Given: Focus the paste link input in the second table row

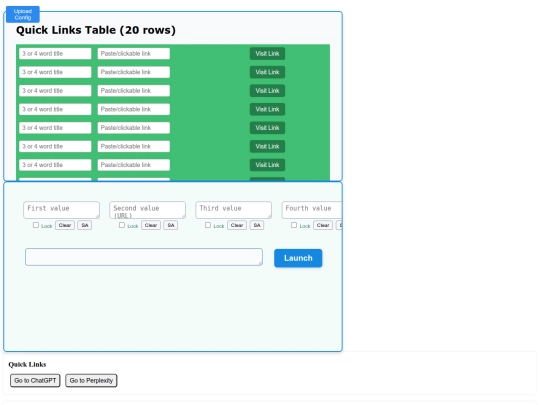Looking at the screenshot, I should pyautogui.click(x=134, y=72).
